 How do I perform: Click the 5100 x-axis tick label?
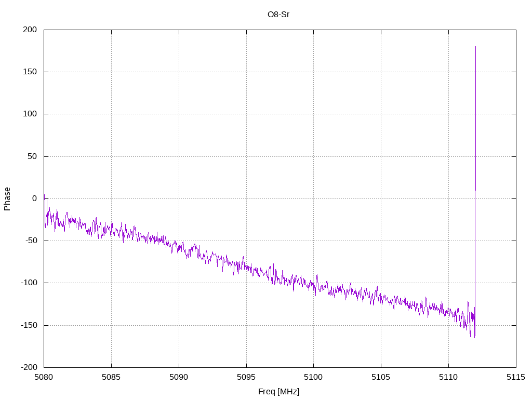coord(313,377)
